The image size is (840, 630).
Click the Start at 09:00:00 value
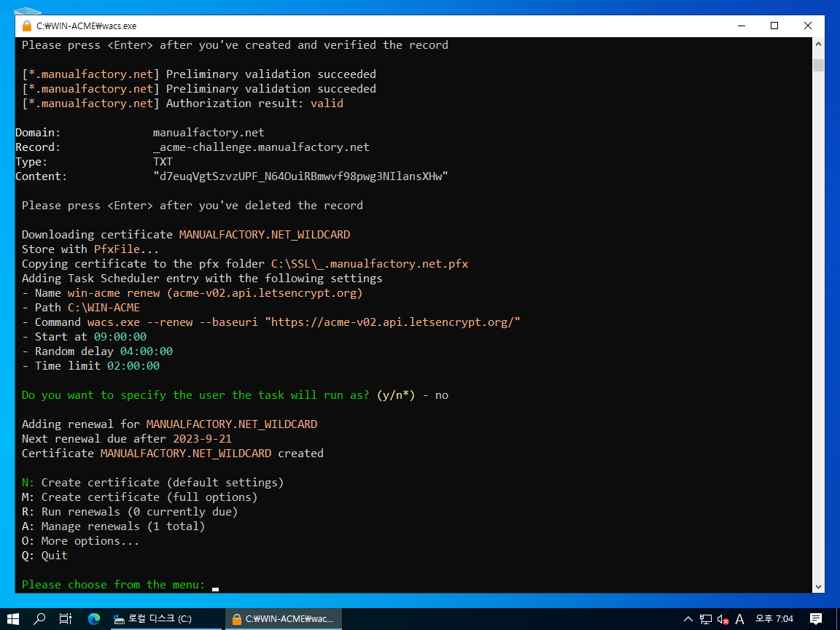point(120,336)
